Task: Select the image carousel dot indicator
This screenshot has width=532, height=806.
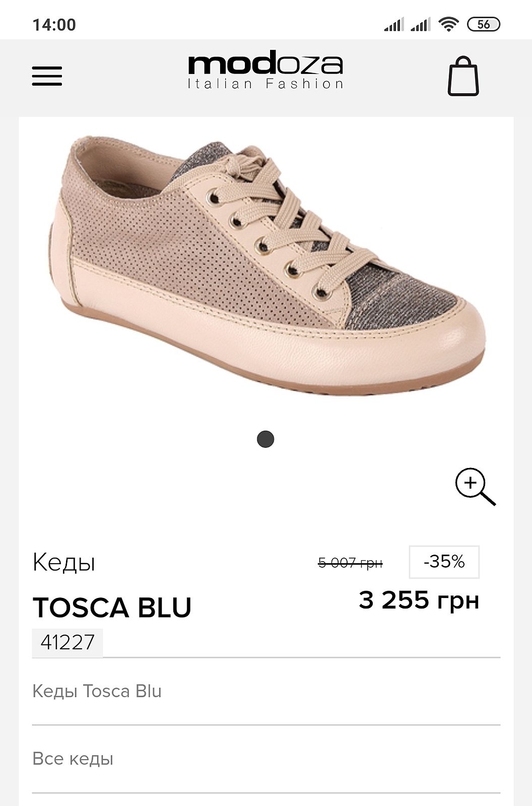Action: pyautogui.click(x=265, y=439)
